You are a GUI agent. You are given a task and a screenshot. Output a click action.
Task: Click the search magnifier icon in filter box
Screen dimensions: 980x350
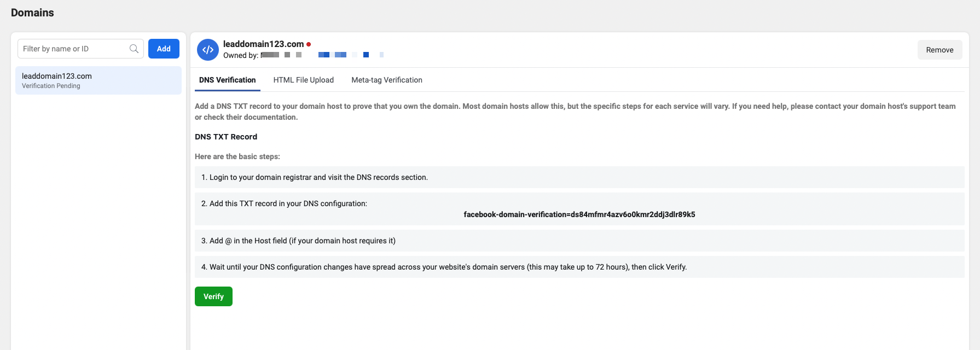point(134,49)
